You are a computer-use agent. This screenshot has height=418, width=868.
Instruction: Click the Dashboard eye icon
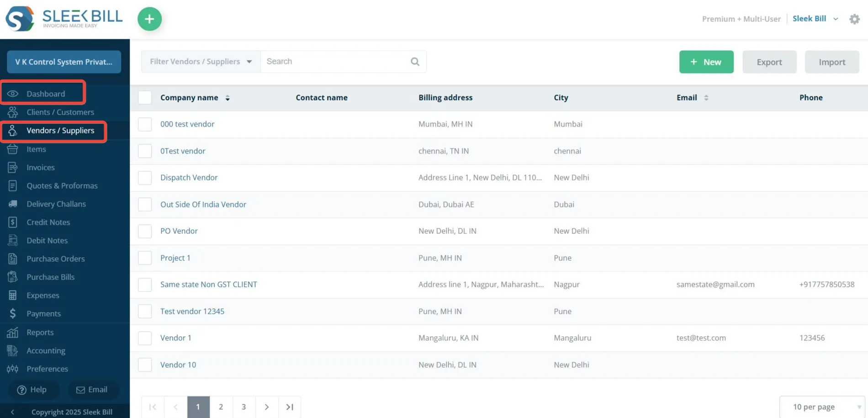tap(13, 94)
